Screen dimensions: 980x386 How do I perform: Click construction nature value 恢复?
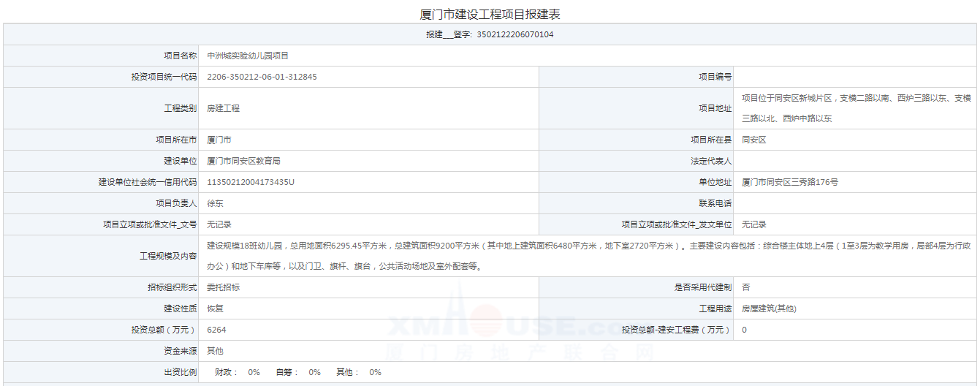pyautogui.click(x=215, y=309)
